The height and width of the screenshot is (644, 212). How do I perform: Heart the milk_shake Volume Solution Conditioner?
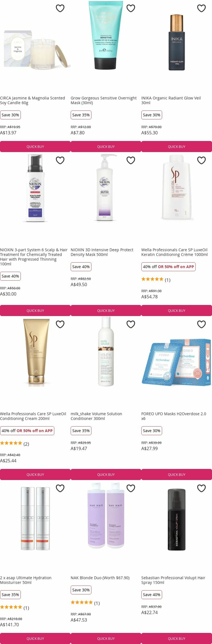tap(131, 324)
